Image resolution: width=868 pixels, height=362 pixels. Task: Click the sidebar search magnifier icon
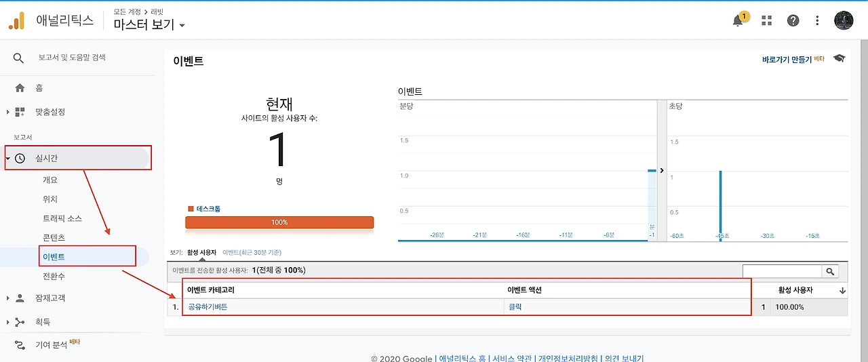pos(19,58)
